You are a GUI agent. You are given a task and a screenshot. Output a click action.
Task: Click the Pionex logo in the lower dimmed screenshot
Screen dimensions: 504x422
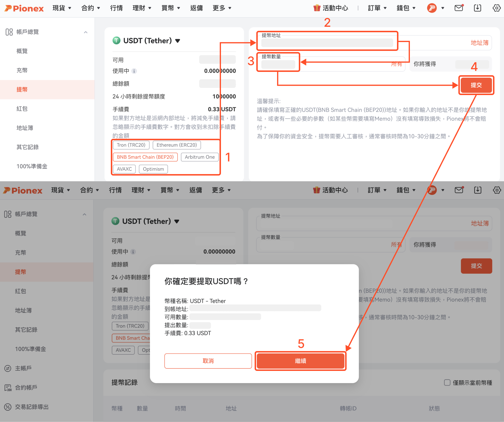pos(23,190)
